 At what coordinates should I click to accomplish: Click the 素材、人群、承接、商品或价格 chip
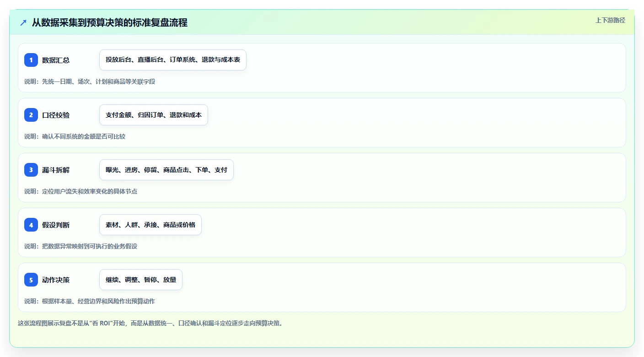point(150,225)
